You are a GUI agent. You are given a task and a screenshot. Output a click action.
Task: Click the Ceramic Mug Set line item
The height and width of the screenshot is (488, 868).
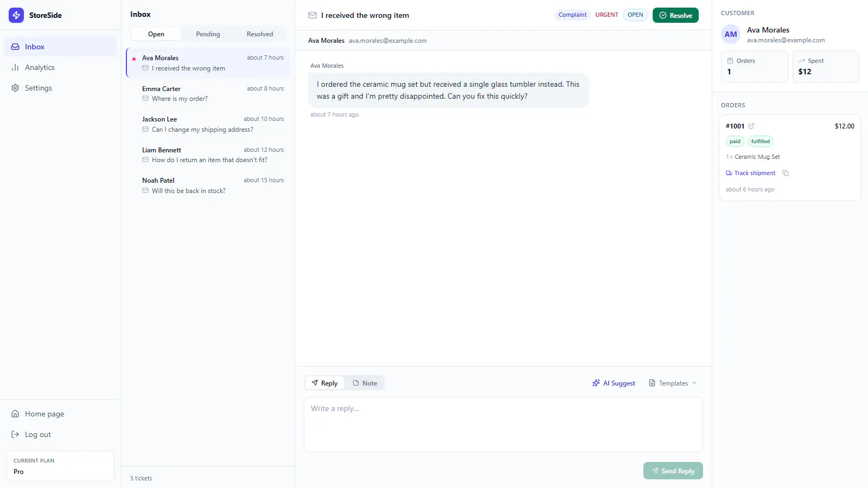pos(753,157)
